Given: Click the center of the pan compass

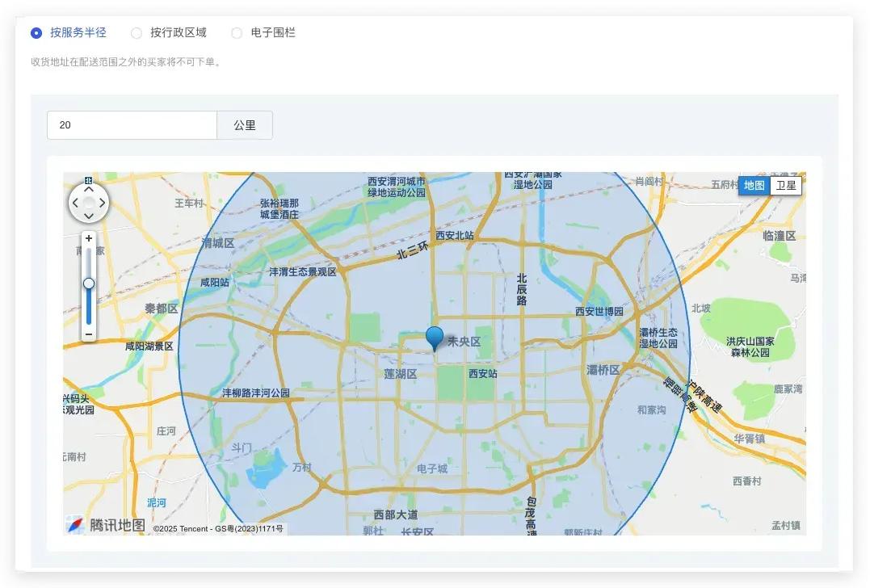Looking at the screenshot, I should [89, 203].
